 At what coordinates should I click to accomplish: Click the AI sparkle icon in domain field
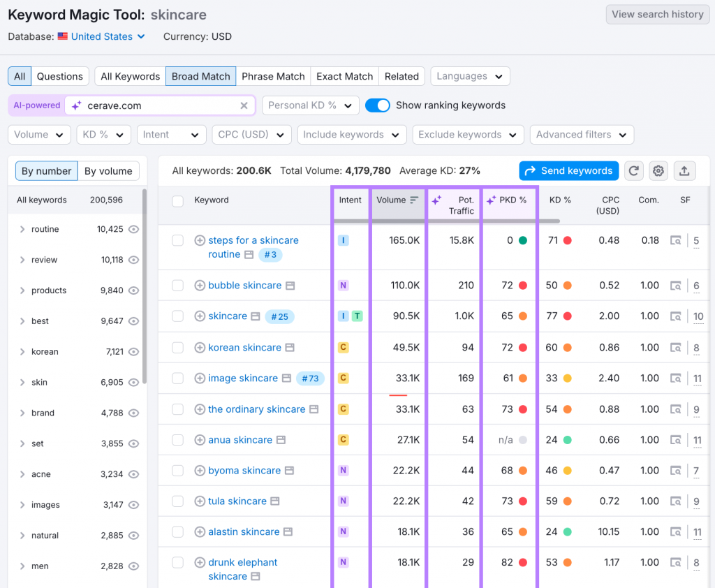(x=77, y=106)
